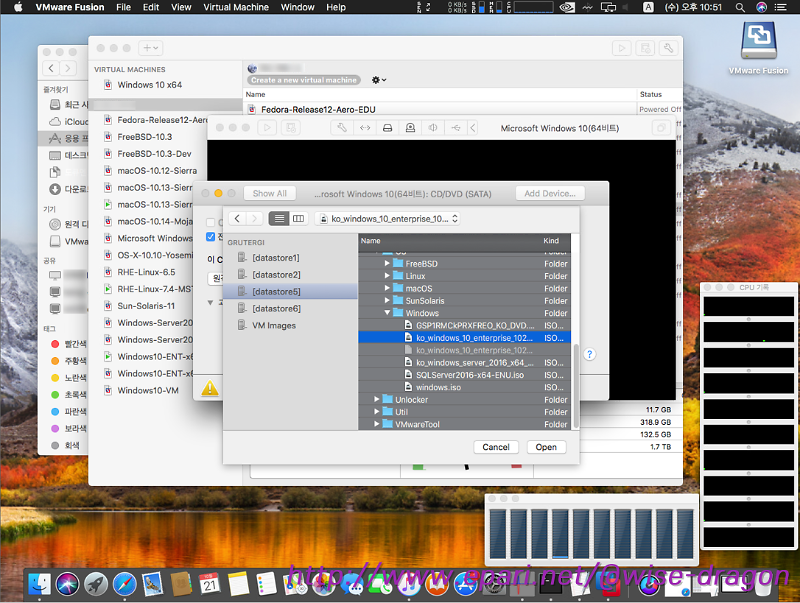Click the snapshot icon in VM window toolbar
800x603 pixels.
[x=291, y=128]
